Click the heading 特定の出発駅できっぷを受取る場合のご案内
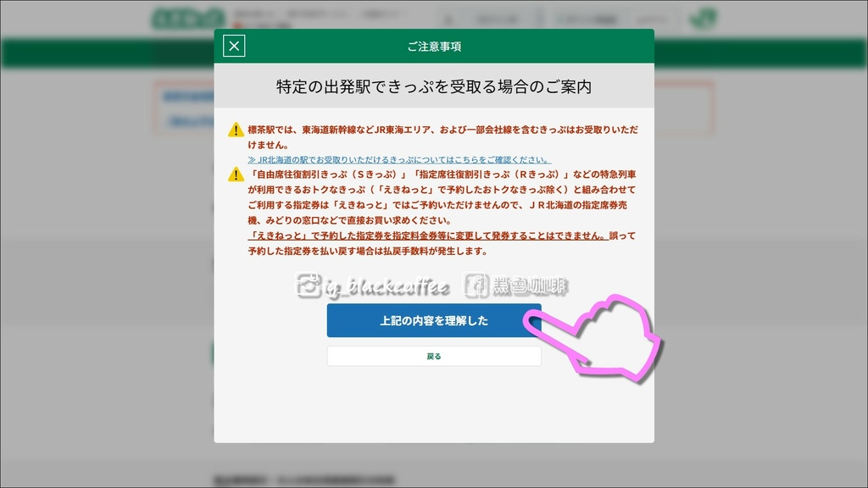Screen dimensions: 868x488 click(434, 85)
